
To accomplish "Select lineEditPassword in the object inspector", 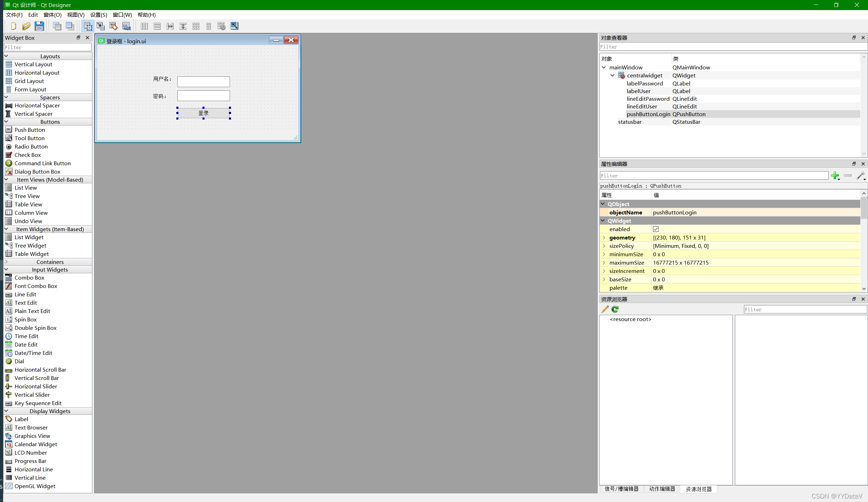I will click(x=647, y=99).
